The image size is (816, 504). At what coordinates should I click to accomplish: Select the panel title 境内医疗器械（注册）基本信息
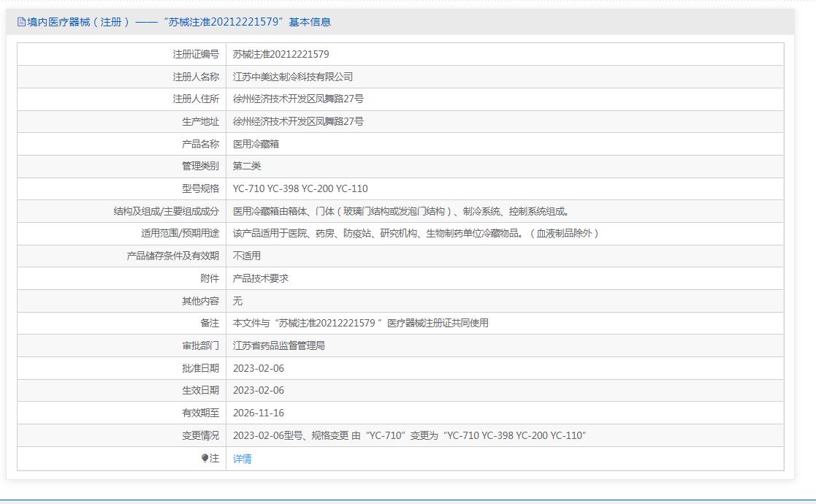click(178, 22)
